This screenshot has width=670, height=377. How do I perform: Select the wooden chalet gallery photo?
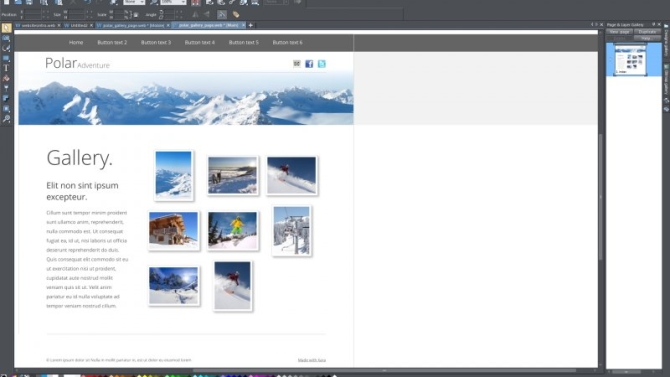click(173, 231)
